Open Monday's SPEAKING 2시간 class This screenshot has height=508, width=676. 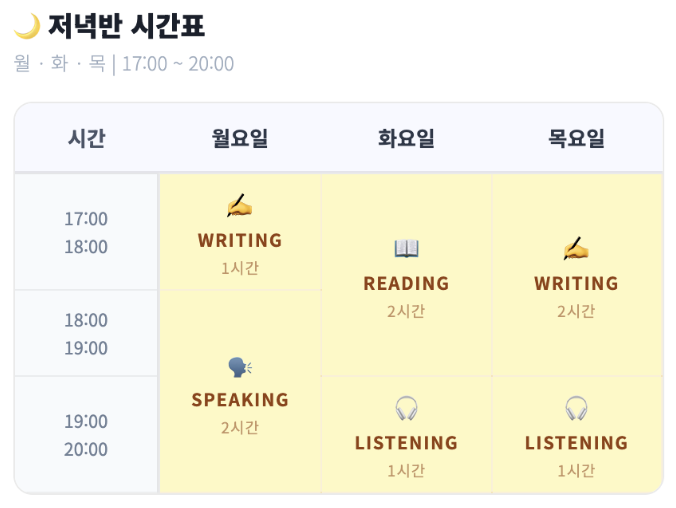pyautogui.click(x=240, y=391)
